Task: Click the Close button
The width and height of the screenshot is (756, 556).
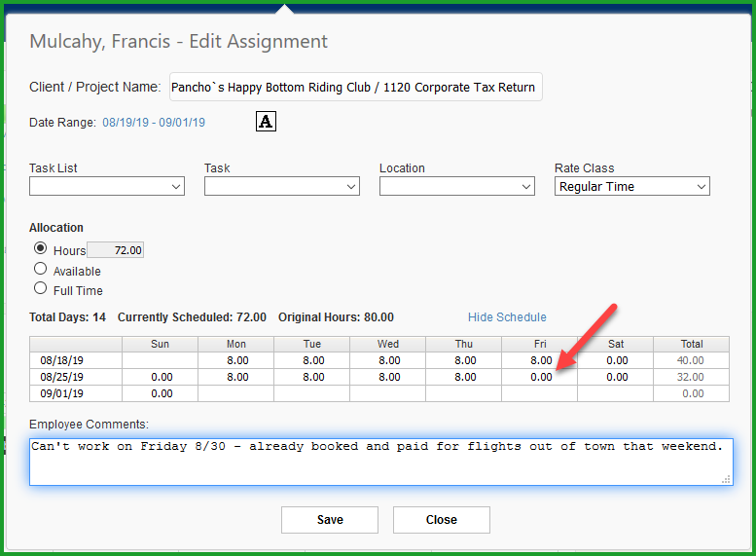Action: click(442, 520)
